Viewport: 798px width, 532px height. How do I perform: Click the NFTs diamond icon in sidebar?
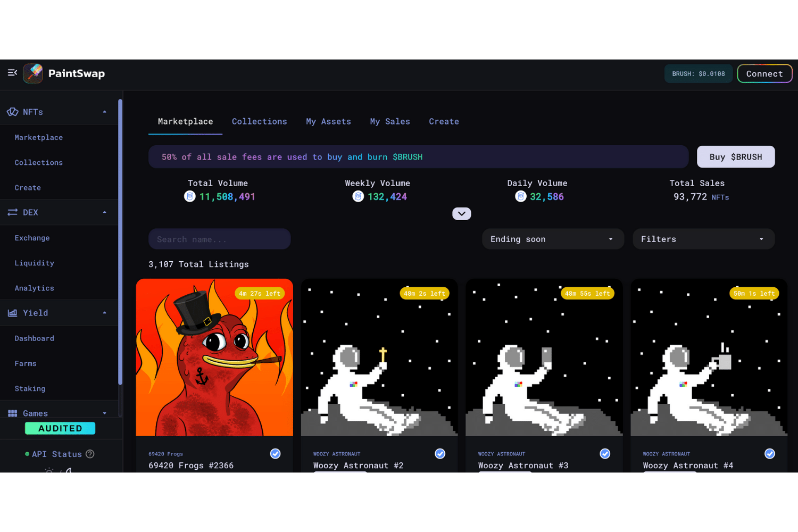(12, 112)
